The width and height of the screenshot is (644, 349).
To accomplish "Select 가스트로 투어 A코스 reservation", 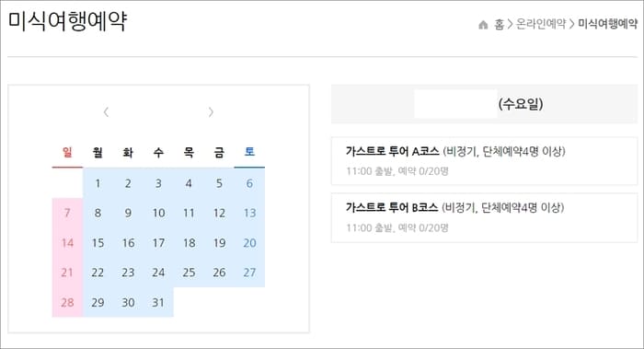I will 484,161.
